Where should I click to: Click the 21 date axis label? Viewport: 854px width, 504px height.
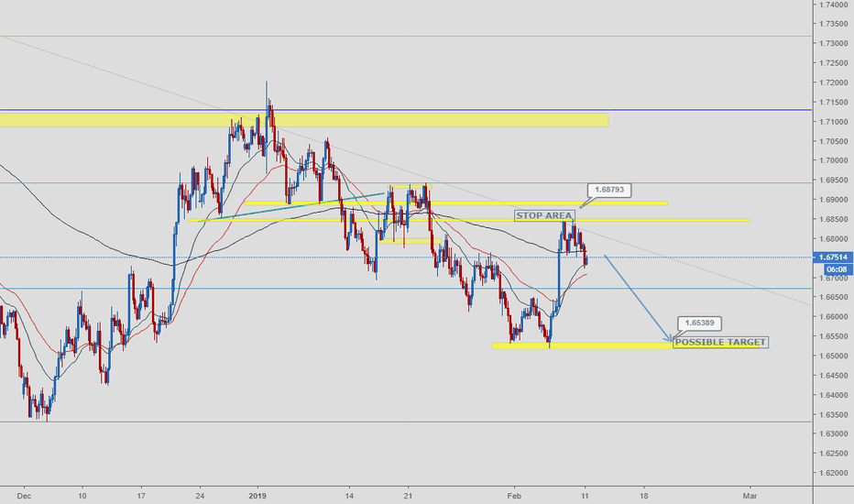(x=408, y=496)
